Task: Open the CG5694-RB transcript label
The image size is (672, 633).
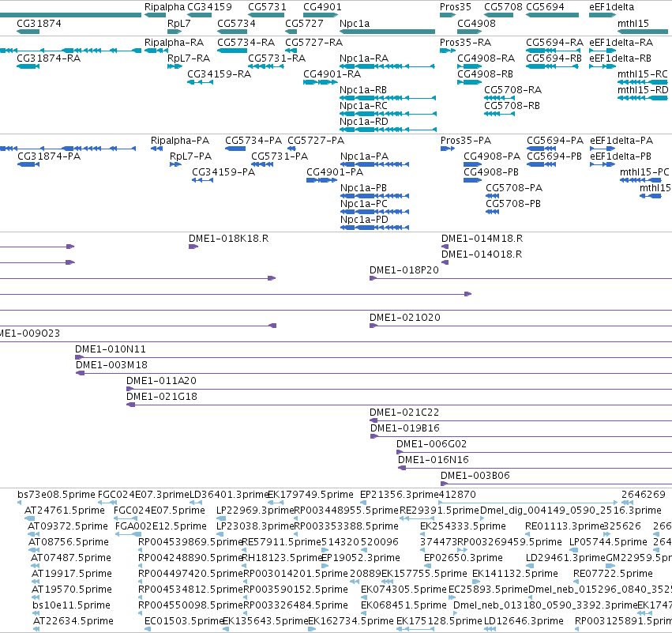Action: pyautogui.click(x=554, y=58)
